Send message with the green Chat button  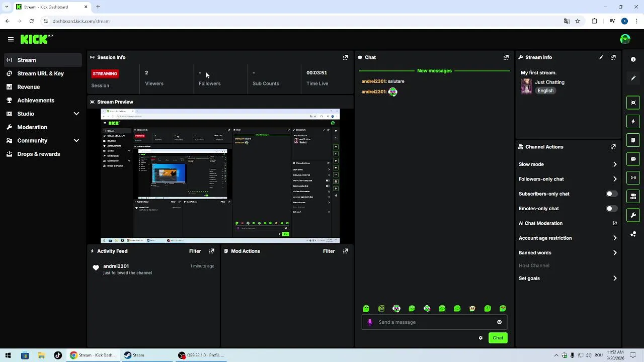[x=498, y=338]
